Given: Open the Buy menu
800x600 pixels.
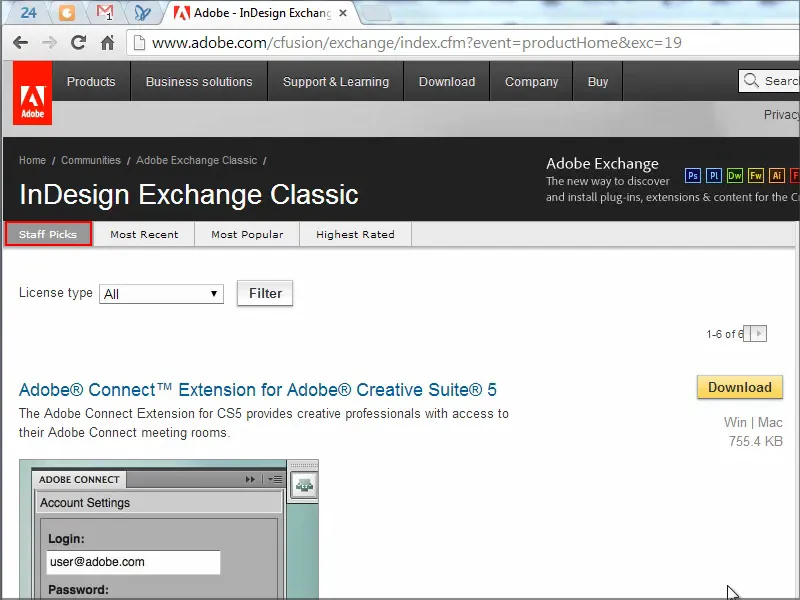Looking at the screenshot, I should [x=598, y=82].
